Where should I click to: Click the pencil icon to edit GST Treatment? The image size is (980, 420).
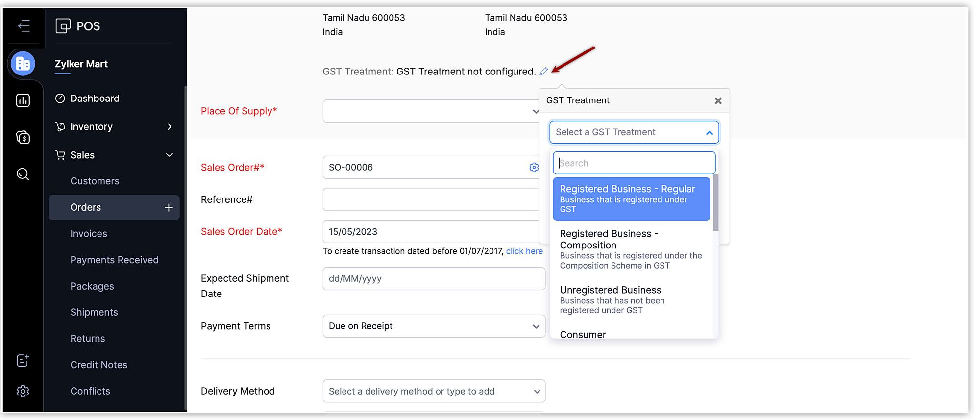(543, 72)
